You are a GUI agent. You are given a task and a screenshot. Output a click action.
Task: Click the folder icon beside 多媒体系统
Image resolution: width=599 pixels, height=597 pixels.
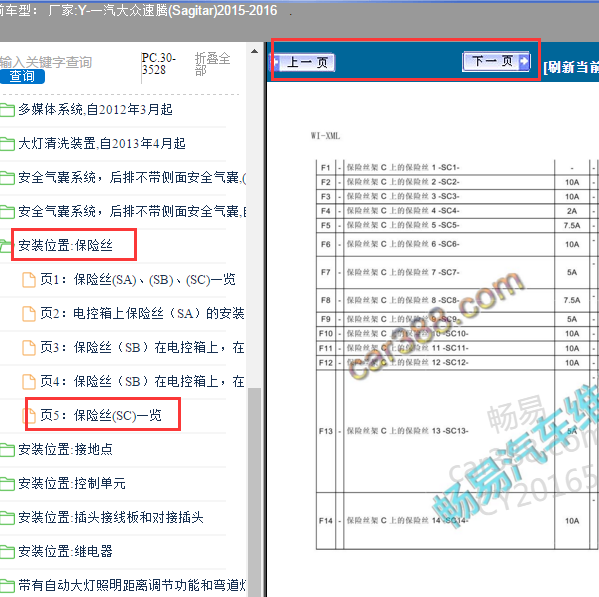[7, 110]
